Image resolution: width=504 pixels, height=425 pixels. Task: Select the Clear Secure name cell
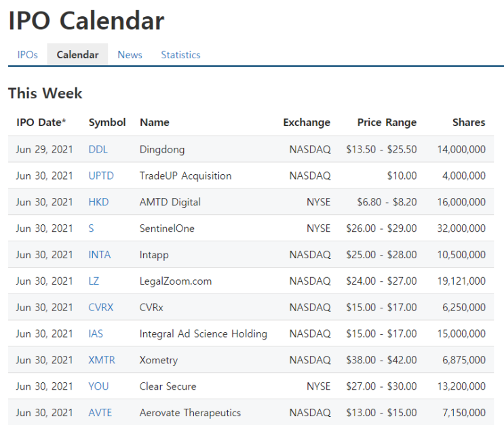click(x=168, y=386)
